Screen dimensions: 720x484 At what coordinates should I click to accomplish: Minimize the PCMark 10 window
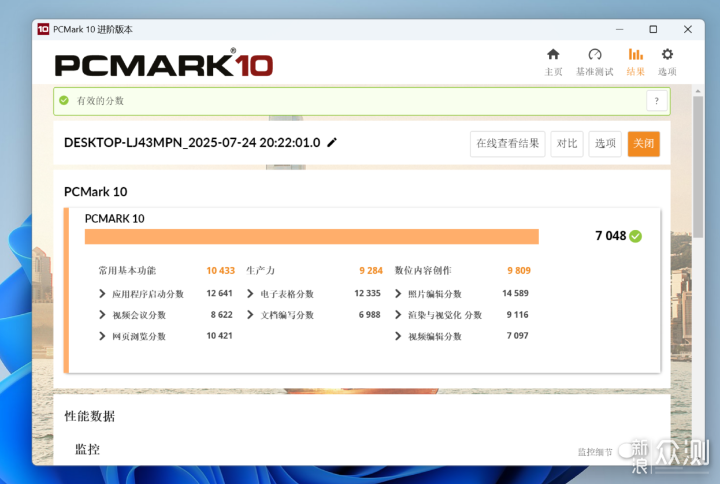coord(619,29)
